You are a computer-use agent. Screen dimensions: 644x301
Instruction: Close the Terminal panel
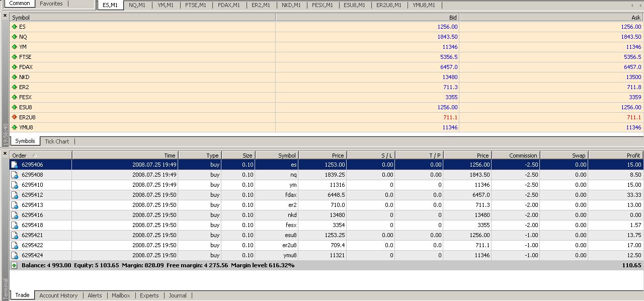pyautogui.click(x=5, y=154)
